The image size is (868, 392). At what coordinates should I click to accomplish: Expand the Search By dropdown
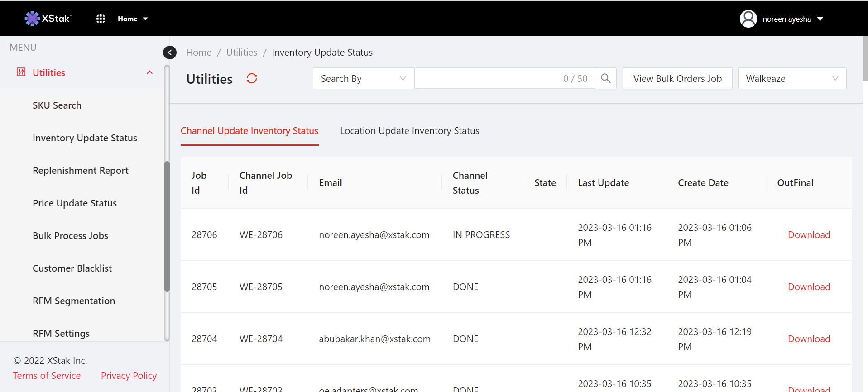[x=363, y=79]
